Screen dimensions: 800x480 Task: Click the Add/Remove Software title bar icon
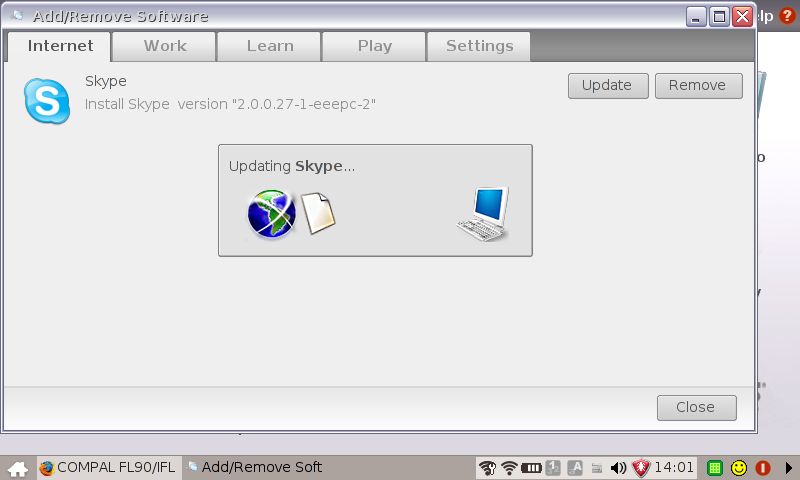click(17, 16)
